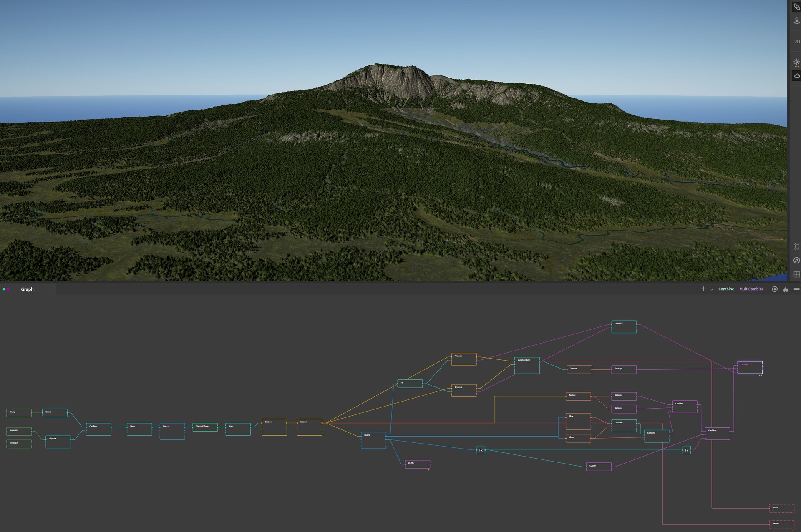Click the left Fx node
Screen dimensions: 801x532
(481, 450)
